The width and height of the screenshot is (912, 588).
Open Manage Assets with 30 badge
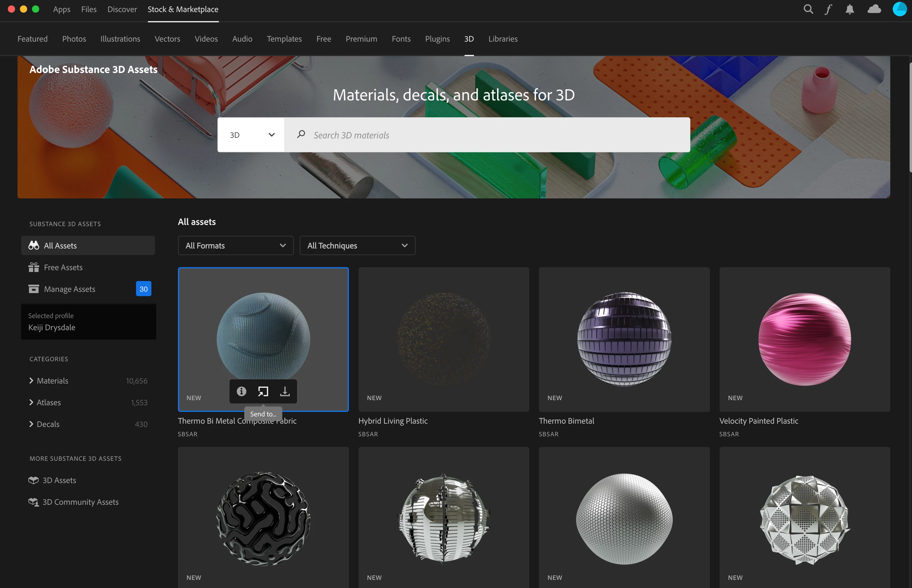pyautogui.click(x=69, y=289)
